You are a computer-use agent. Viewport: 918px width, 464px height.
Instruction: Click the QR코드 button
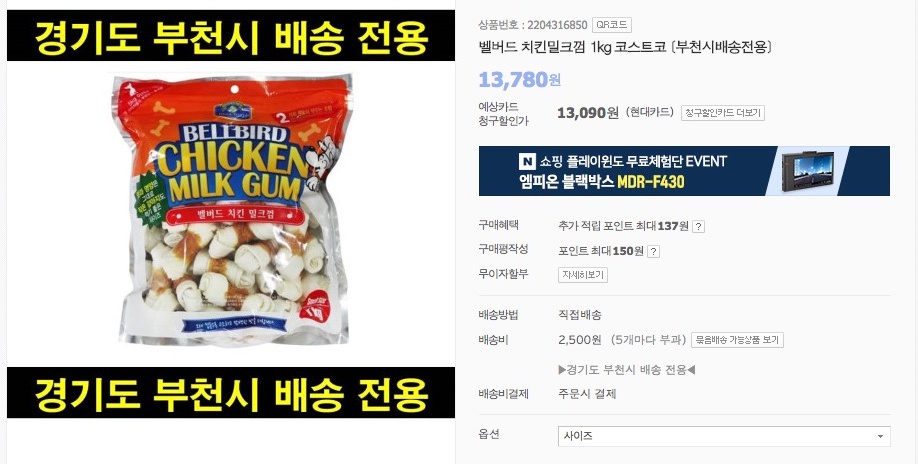[x=611, y=25]
